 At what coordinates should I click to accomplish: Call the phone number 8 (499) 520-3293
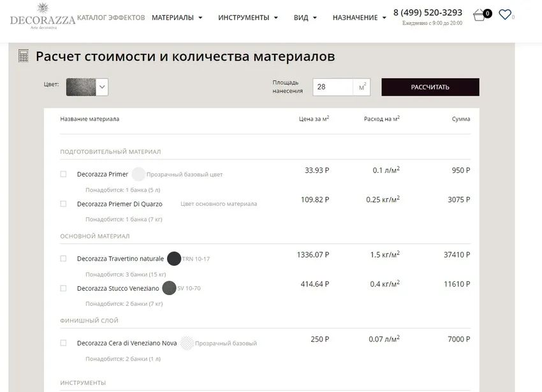[x=430, y=12]
